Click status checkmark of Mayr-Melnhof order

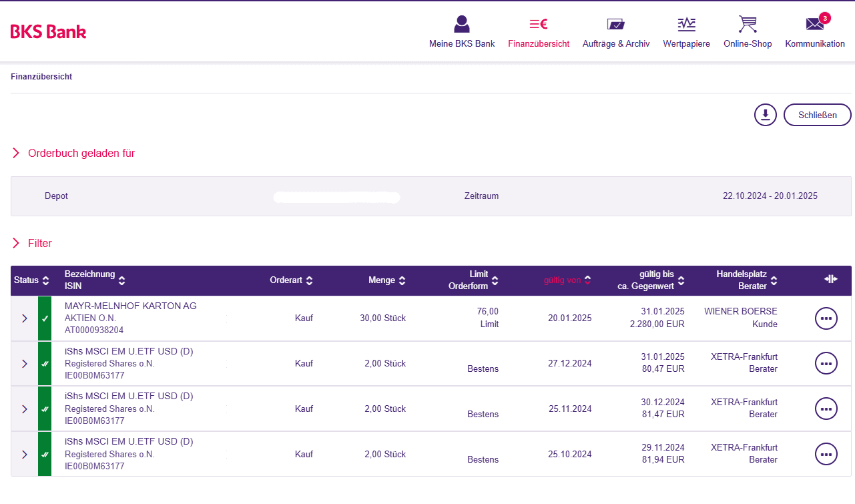(x=45, y=318)
